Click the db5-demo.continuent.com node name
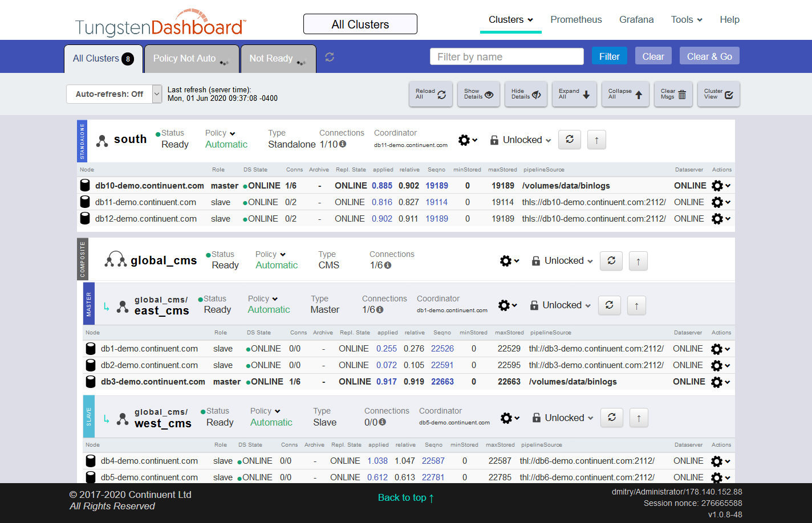The height and width of the screenshot is (523, 812). 149,477
